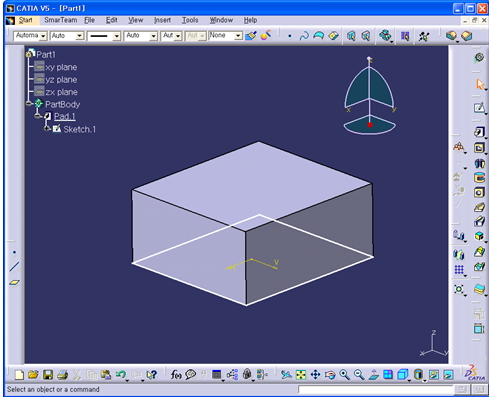Click the Point tool in left toolbar
Viewport: 489px width, 397px height.
pyautogui.click(x=14, y=252)
